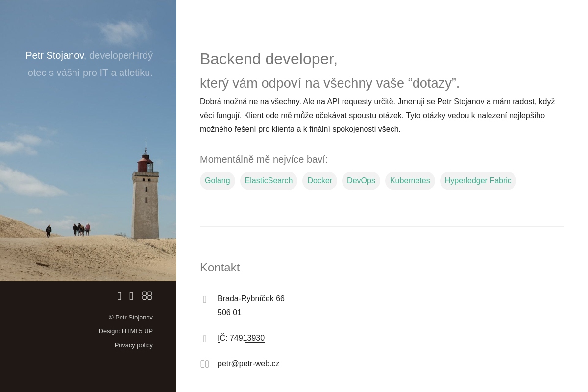Click the petr@petr-web.cz email link

point(248,364)
